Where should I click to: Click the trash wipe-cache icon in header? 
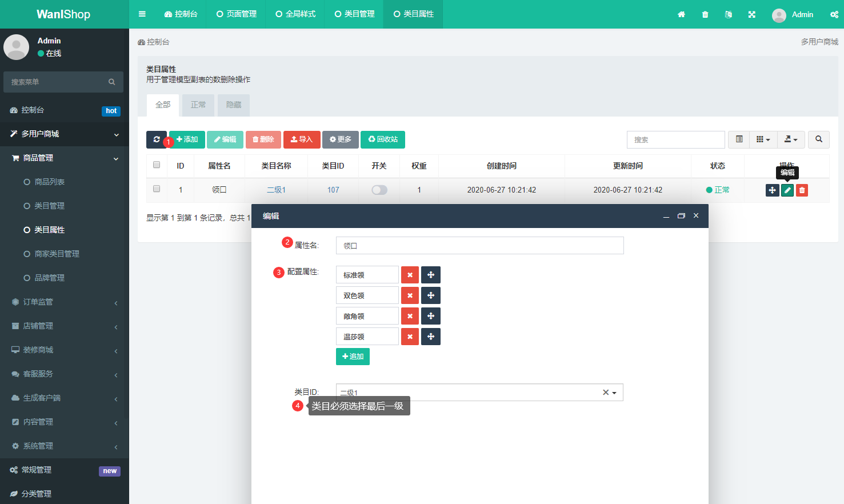(705, 14)
